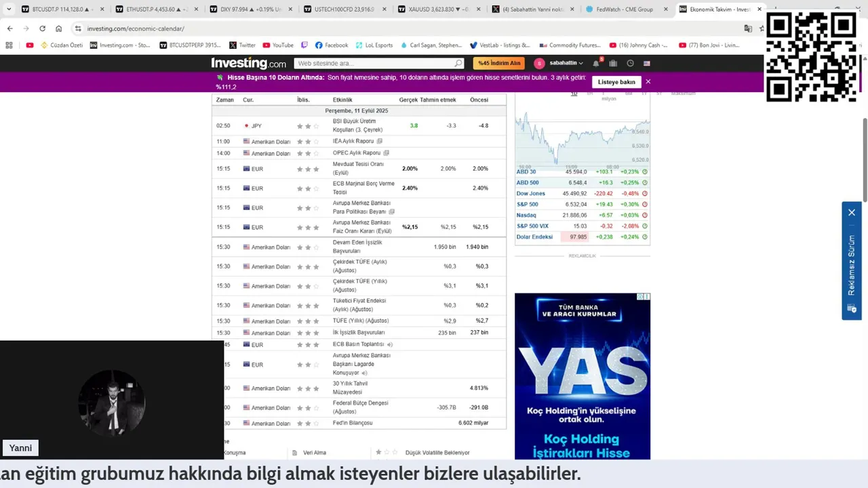The width and height of the screenshot is (868, 488).
Task: Click the report icon beside OPEC Aylık Raporu
Action: pyautogui.click(x=386, y=153)
